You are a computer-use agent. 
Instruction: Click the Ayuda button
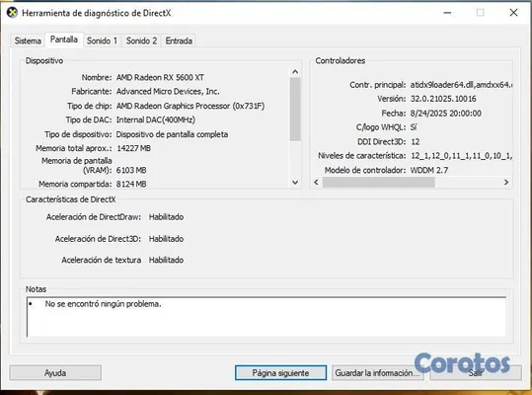tap(55, 373)
